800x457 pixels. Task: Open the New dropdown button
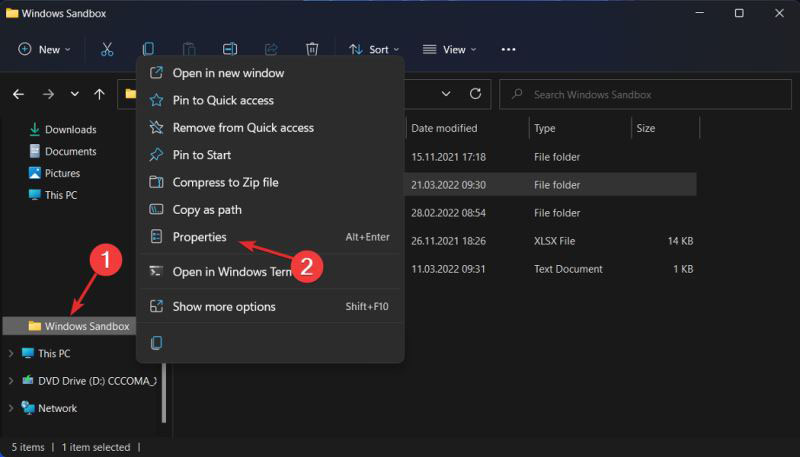pyautogui.click(x=45, y=49)
